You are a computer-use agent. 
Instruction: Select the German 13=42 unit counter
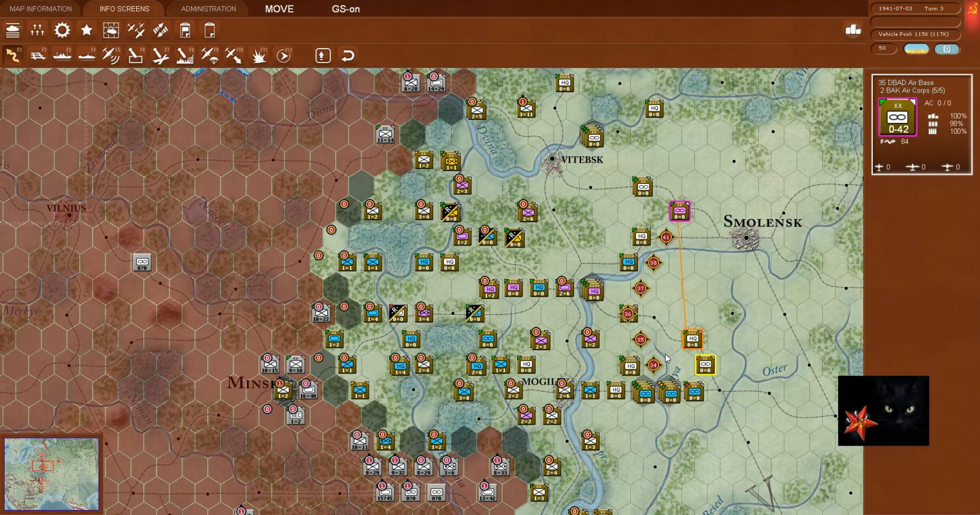tap(487, 493)
